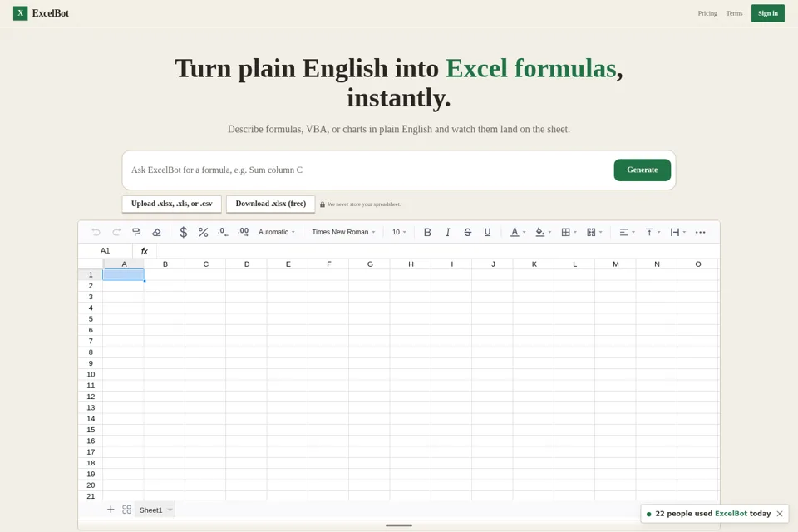Click the select-all corner of the grid
Viewport: 798px width, 532px height.
[x=91, y=264]
